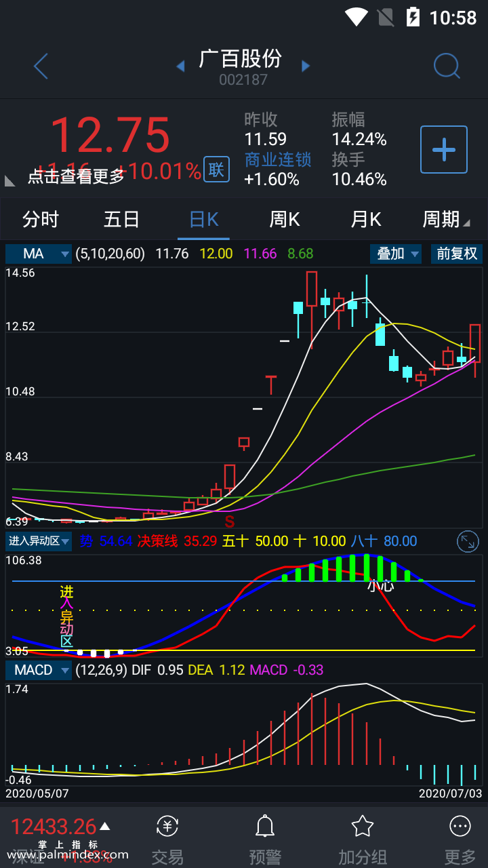Tap the index up-arrow beside 12433.26
Image resolution: width=488 pixels, height=868 pixels.
coord(104,826)
